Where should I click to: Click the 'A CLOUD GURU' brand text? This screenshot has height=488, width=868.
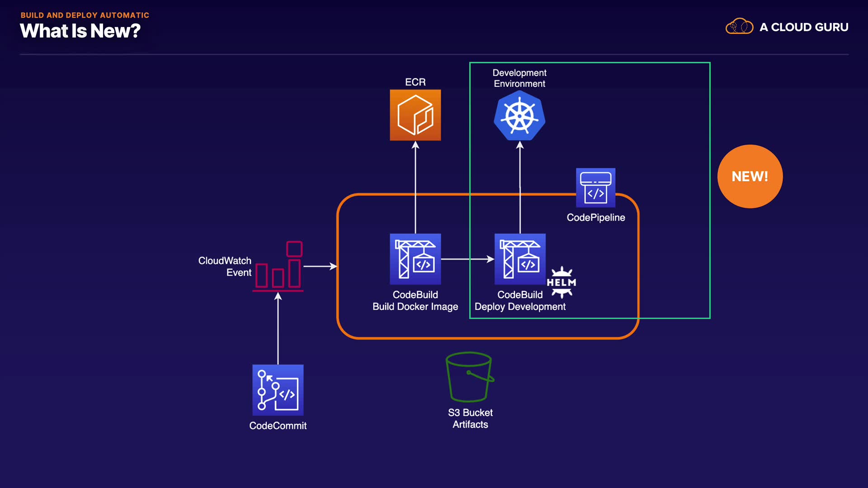click(x=804, y=27)
